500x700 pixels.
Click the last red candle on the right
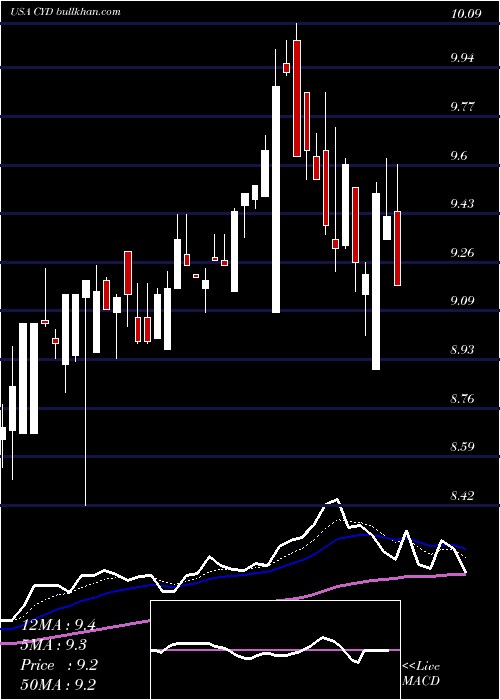[397, 248]
